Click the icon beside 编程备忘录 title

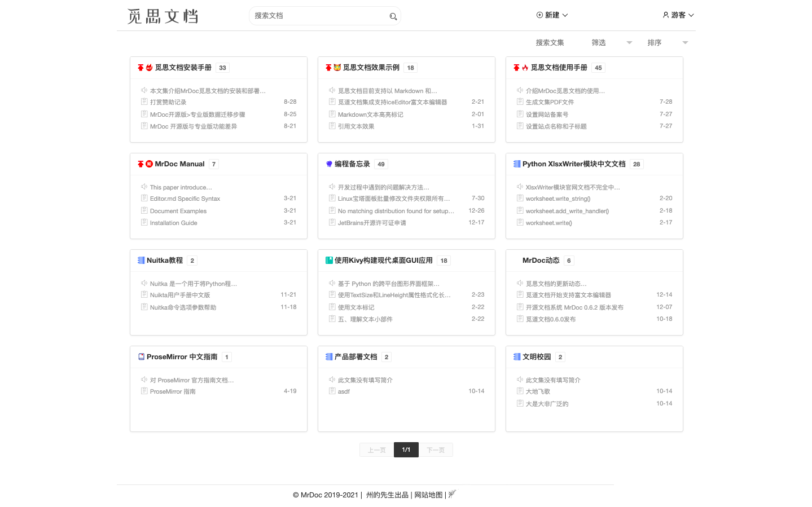click(x=329, y=164)
